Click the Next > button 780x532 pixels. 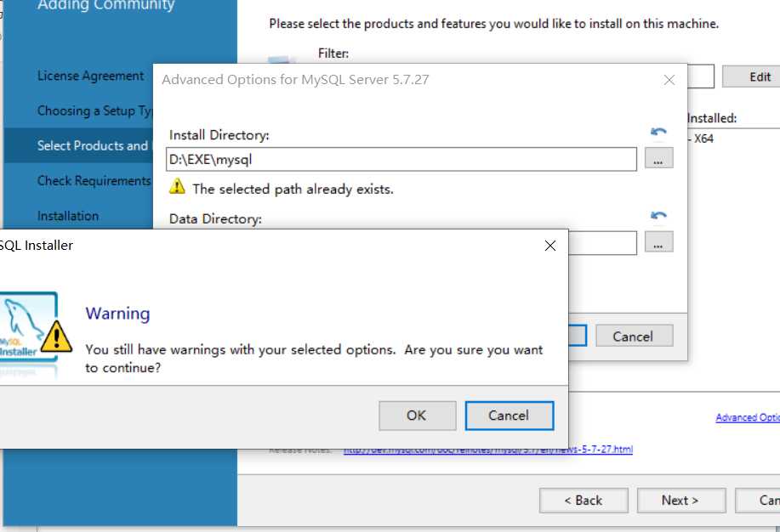click(681, 501)
